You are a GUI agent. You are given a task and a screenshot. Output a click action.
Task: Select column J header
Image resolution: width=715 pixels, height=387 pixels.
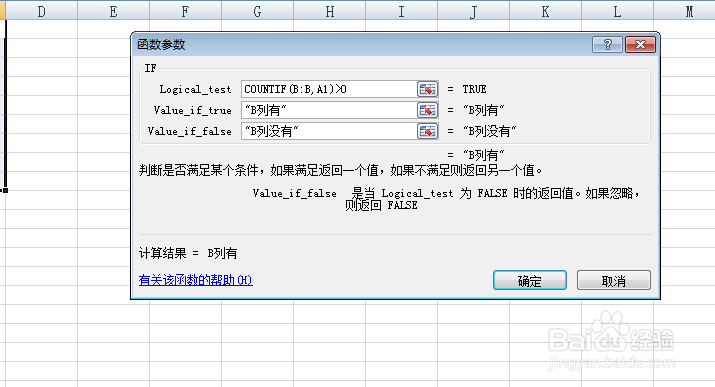coord(474,10)
